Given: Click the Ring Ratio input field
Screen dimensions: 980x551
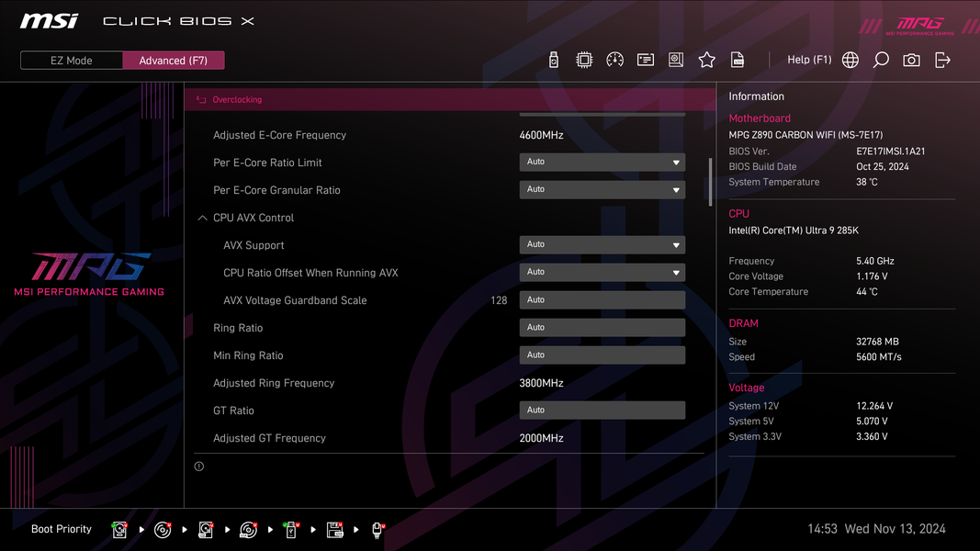Looking at the screenshot, I should (602, 327).
